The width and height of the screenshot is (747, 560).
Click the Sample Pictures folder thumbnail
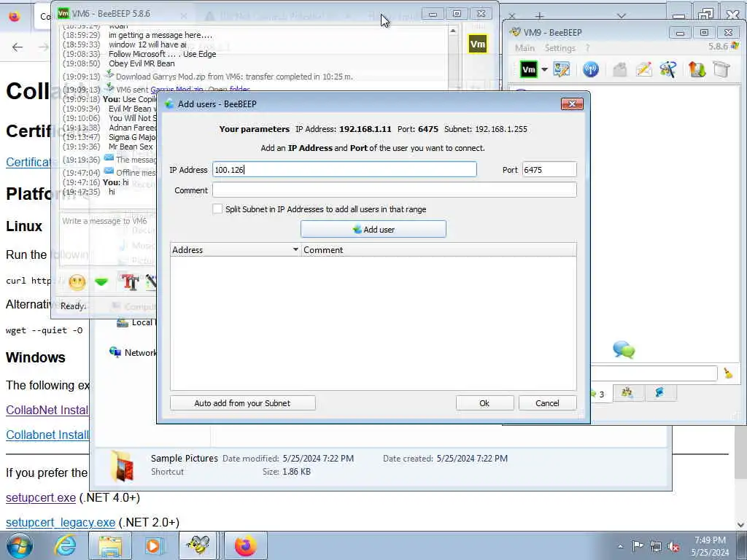(121, 465)
